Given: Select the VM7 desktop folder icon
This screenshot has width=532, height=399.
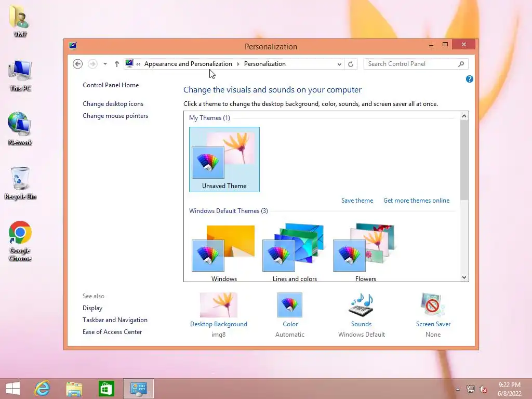Looking at the screenshot, I should [x=20, y=21].
